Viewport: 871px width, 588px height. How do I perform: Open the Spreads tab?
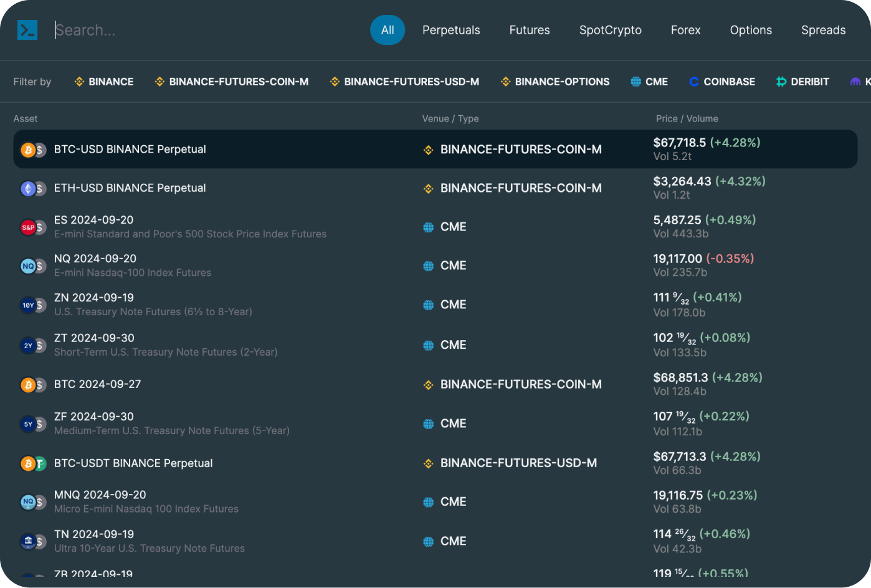pos(823,30)
